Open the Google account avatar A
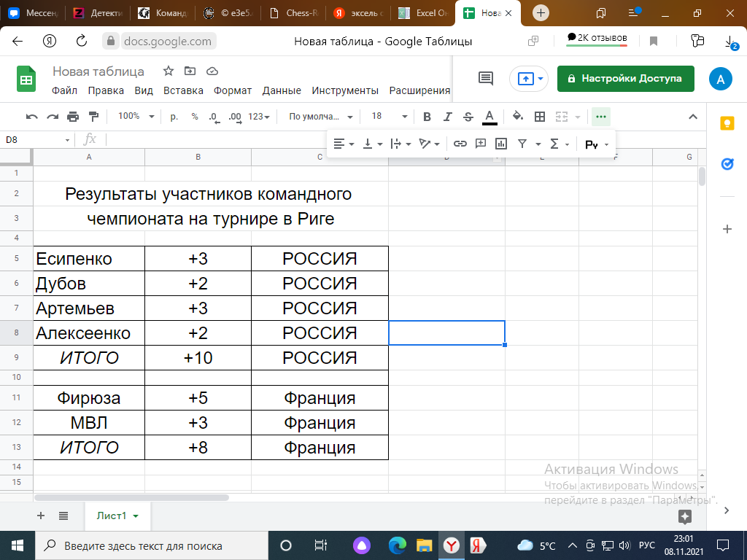The width and height of the screenshot is (747, 560). pyautogui.click(x=720, y=79)
